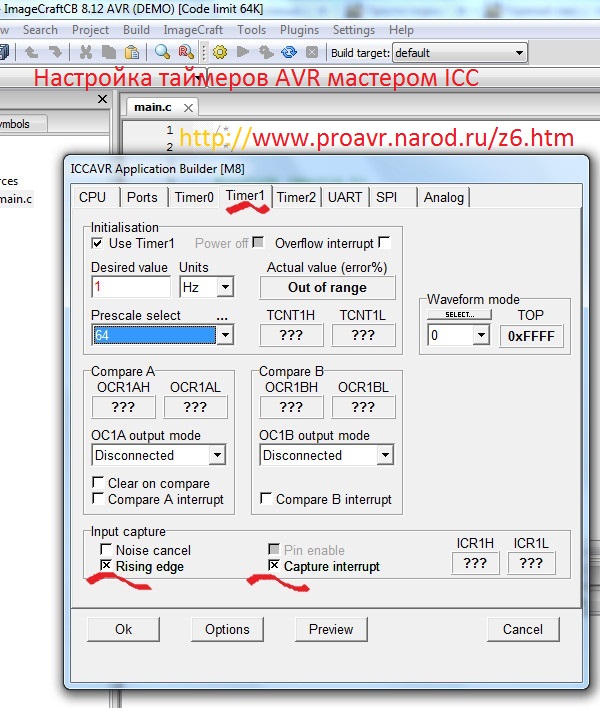Click the Undo arrow toolbar icon
The image size is (600, 708).
tap(31, 52)
